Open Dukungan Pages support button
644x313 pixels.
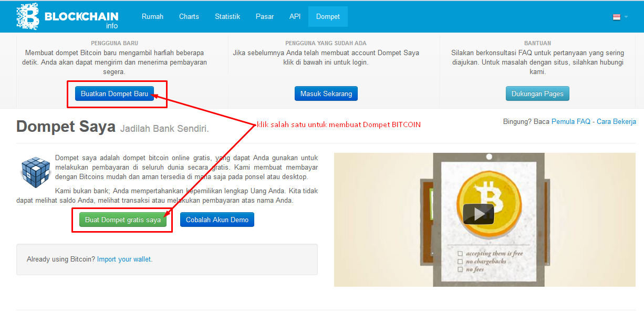tap(537, 94)
